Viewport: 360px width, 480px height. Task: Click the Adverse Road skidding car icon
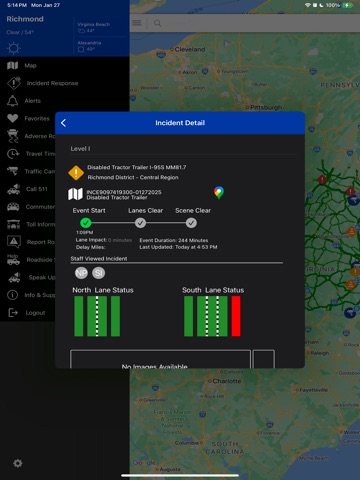tap(13, 136)
